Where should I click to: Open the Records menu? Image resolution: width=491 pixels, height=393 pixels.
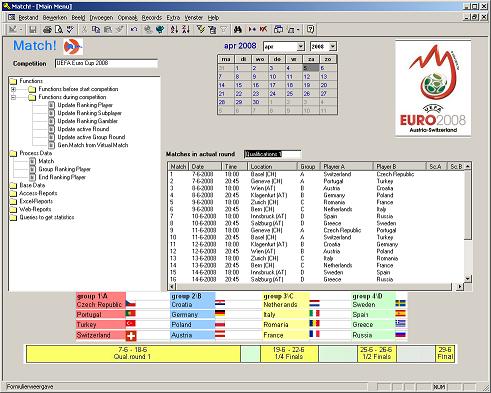tap(152, 18)
